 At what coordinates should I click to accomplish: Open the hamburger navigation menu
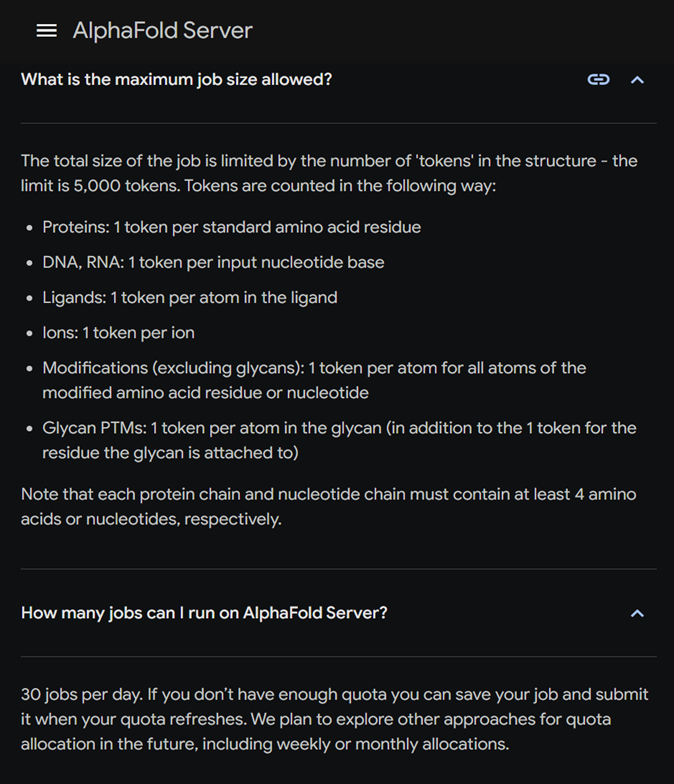[46, 30]
